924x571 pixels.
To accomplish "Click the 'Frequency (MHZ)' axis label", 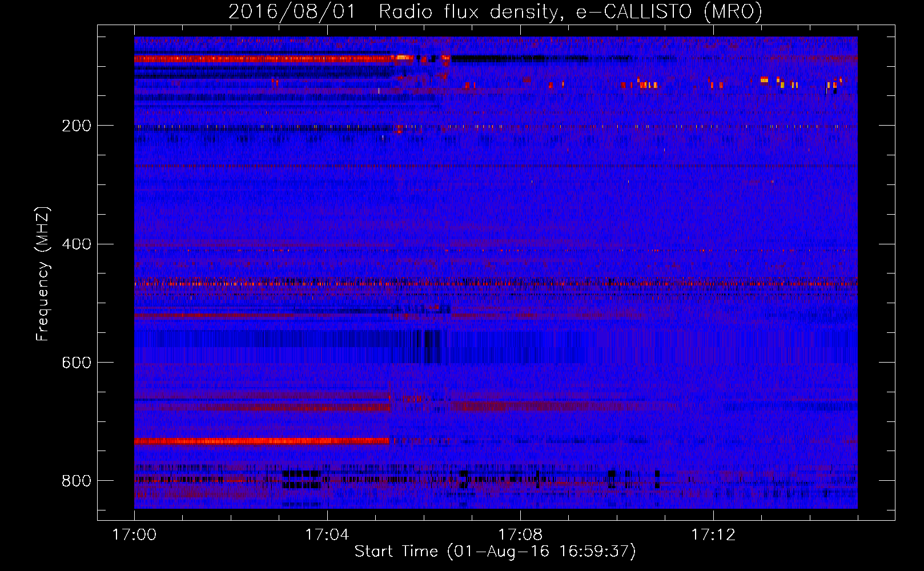I will 43,274.
